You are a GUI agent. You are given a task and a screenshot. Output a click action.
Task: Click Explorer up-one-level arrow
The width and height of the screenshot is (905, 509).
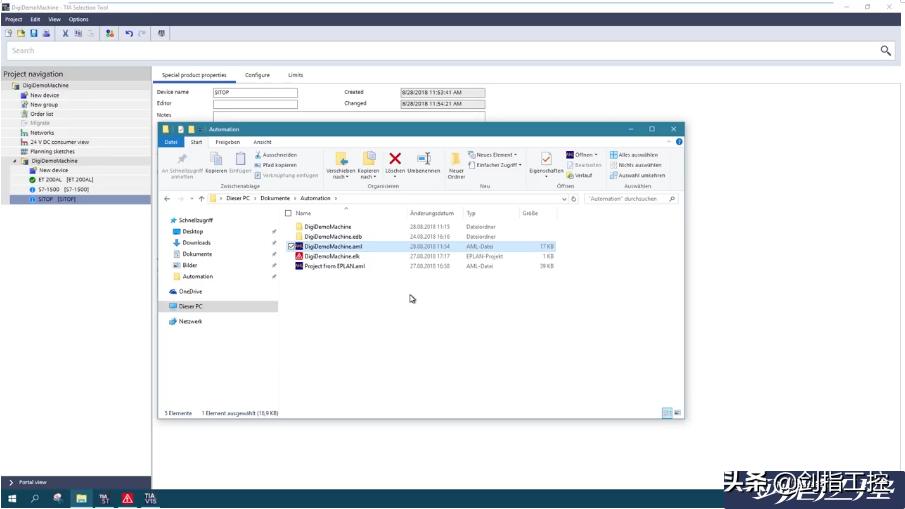201,199
